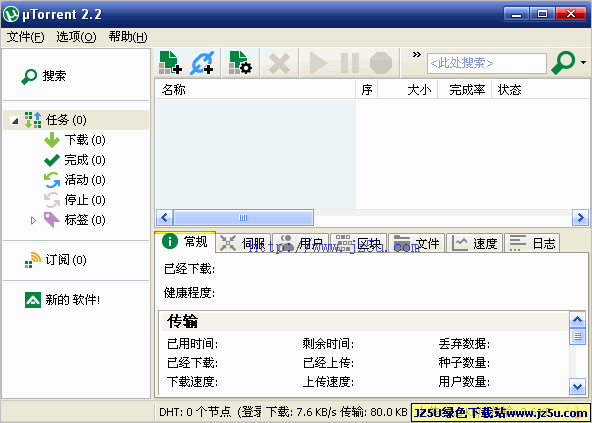Click the Start torrent play icon

coord(318,63)
